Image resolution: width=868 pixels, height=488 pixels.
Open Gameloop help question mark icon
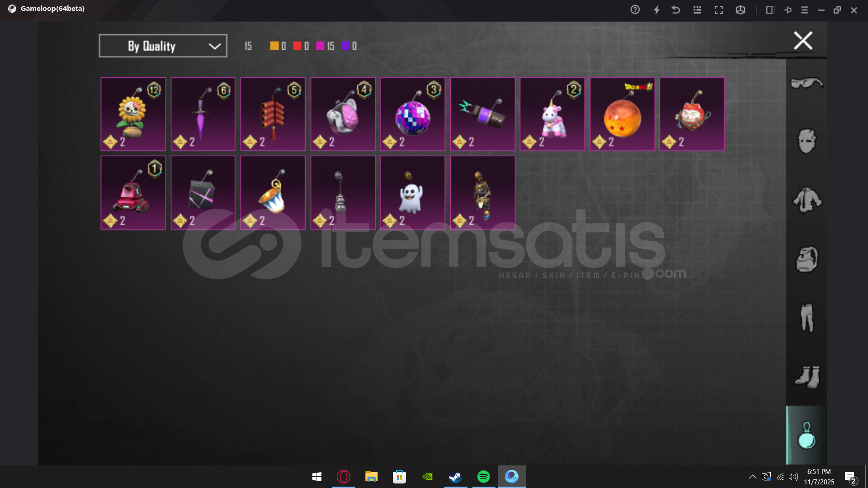pos(635,10)
